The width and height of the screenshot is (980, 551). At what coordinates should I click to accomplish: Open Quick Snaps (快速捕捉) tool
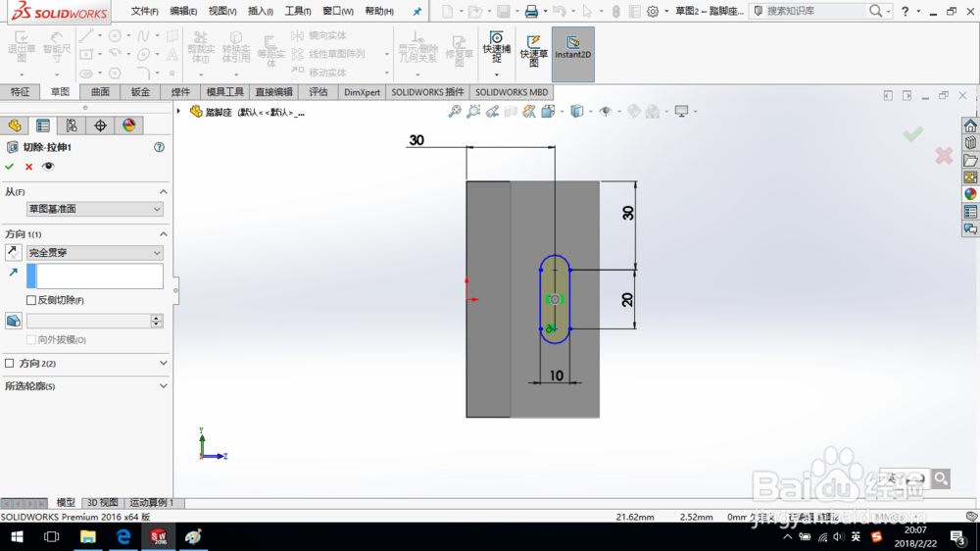click(496, 47)
